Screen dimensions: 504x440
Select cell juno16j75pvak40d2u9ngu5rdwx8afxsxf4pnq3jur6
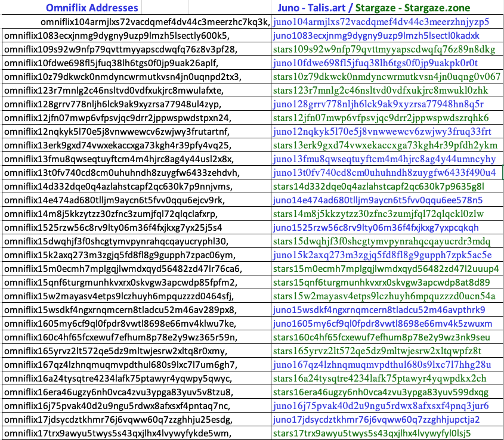click(x=387, y=406)
